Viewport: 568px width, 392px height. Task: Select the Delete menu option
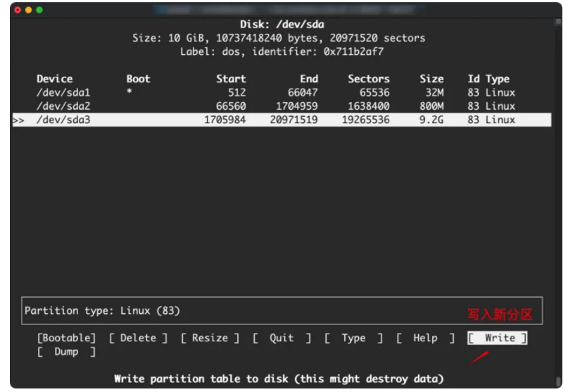138,338
